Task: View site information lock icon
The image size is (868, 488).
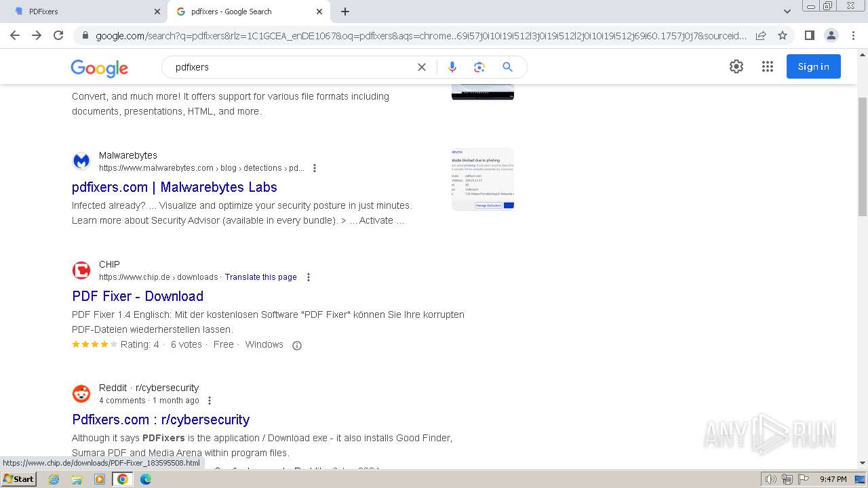Action: pos(85,35)
